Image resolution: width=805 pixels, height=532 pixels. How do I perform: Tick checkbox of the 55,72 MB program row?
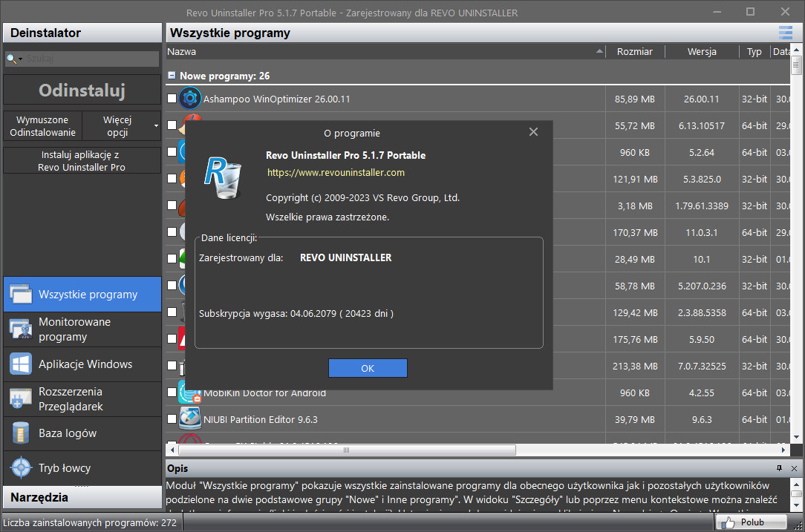click(x=172, y=125)
